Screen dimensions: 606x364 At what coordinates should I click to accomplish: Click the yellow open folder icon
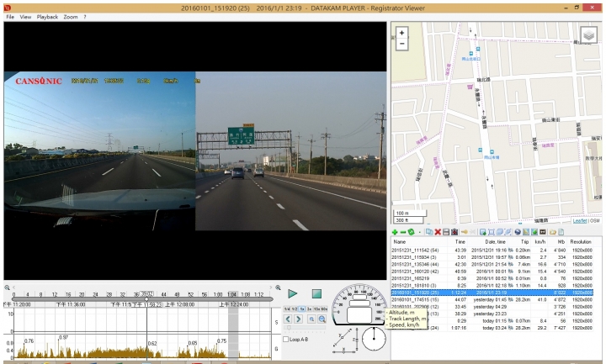[x=553, y=232]
